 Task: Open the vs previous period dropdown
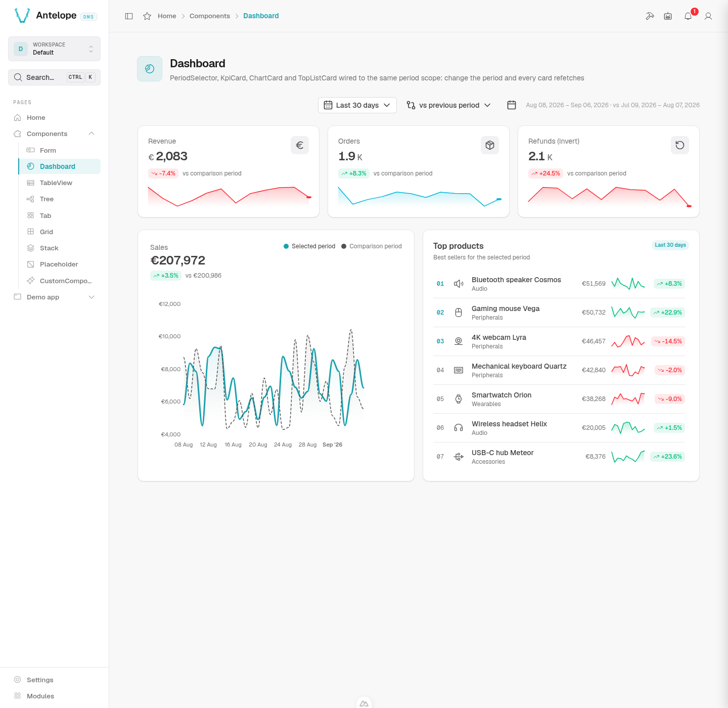pos(449,105)
